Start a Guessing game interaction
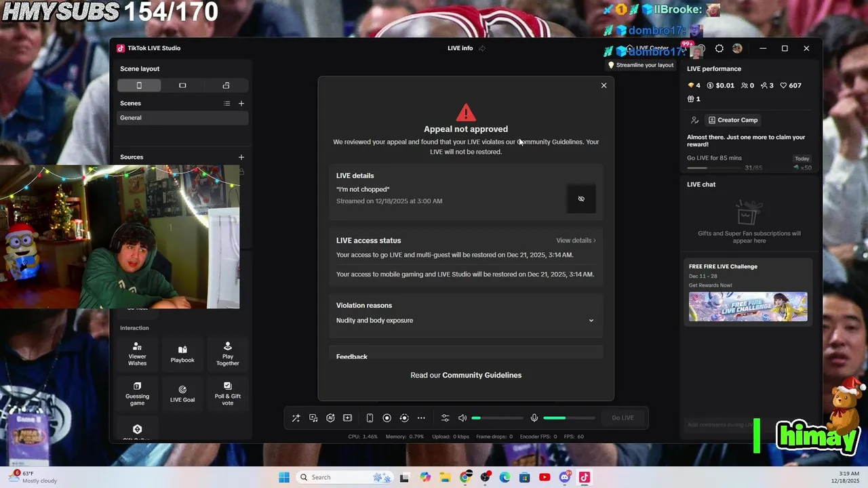Image resolution: width=868 pixels, height=488 pixels. tap(137, 394)
